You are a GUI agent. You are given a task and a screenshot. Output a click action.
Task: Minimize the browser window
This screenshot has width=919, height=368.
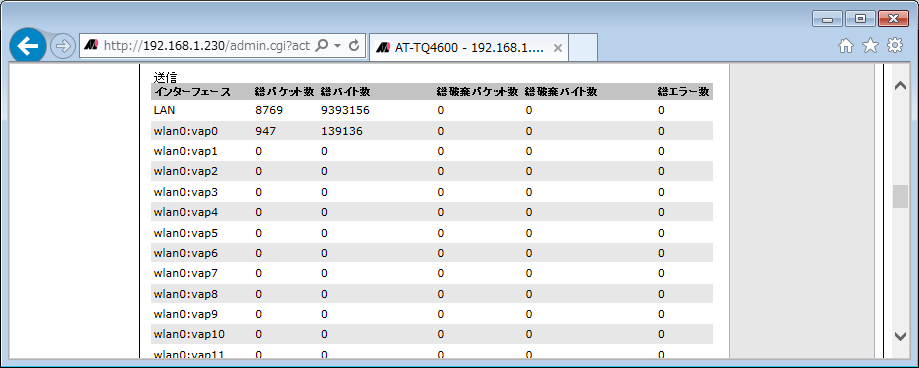click(x=828, y=19)
